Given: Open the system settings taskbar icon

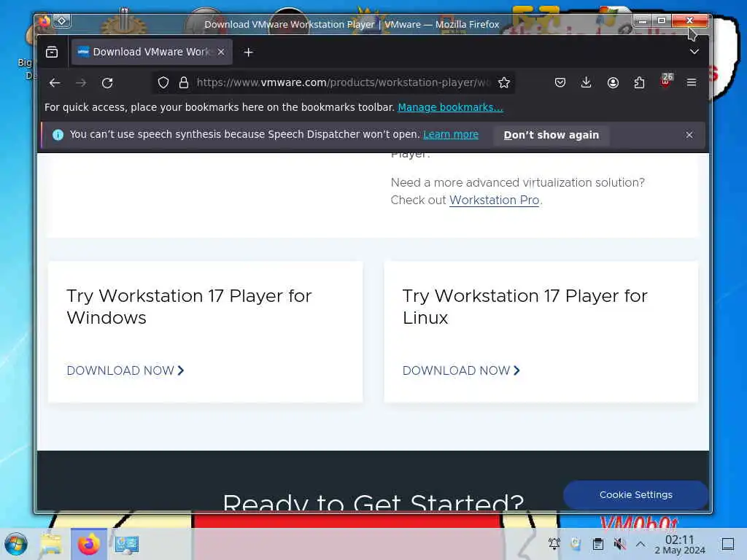Looking at the screenshot, I should (x=127, y=544).
